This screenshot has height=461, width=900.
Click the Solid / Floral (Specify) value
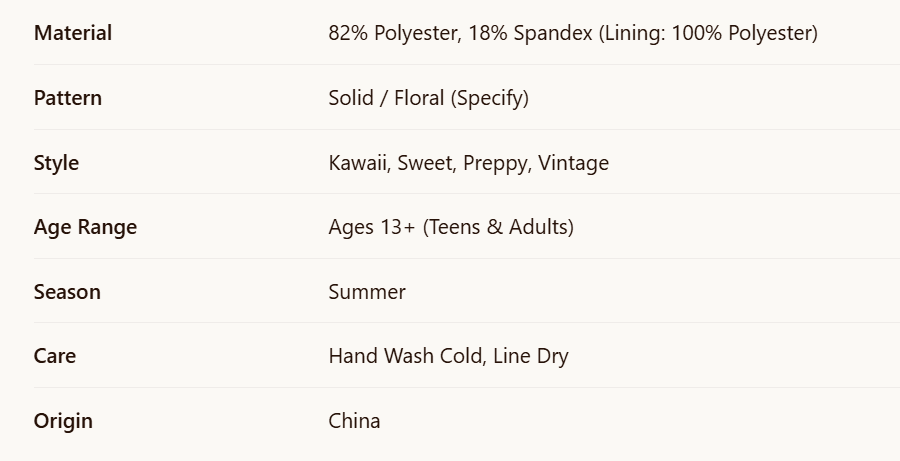pos(428,98)
